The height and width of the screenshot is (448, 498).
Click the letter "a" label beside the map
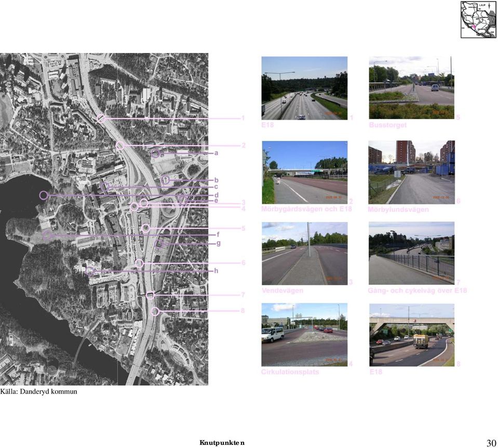click(x=217, y=153)
